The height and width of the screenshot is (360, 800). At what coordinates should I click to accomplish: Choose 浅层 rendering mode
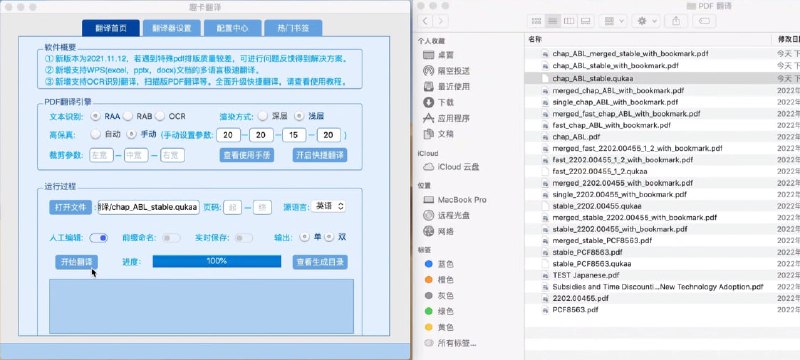click(x=299, y=116)
